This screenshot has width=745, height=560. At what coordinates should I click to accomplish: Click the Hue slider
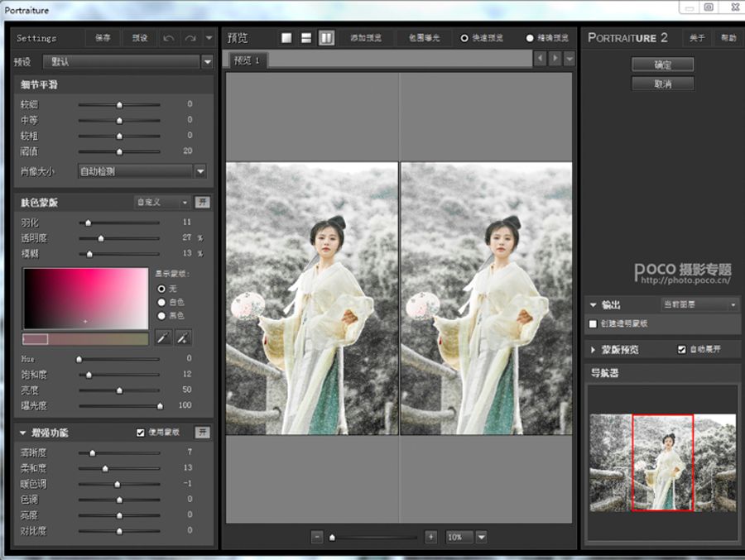(119, 359)
